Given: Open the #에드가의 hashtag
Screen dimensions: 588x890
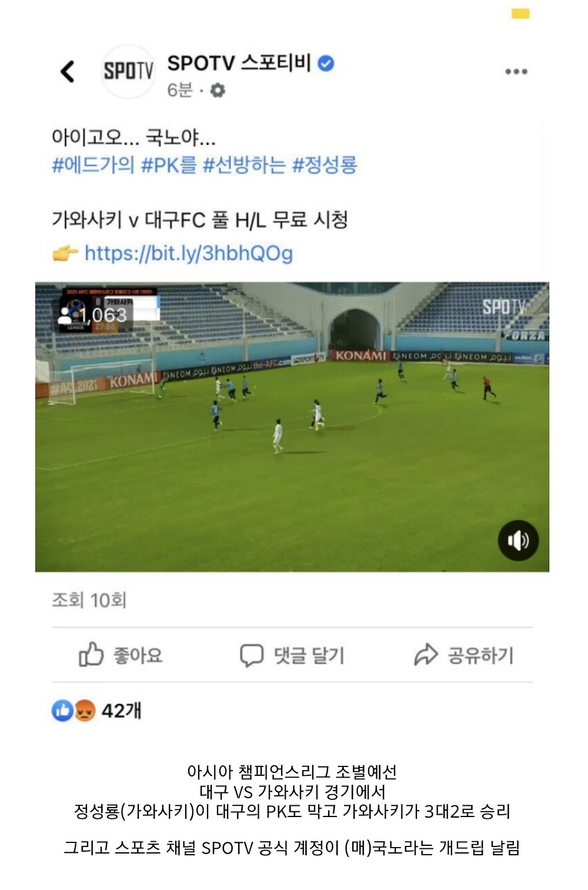Looking at the screenshot, I should point(93,165).
